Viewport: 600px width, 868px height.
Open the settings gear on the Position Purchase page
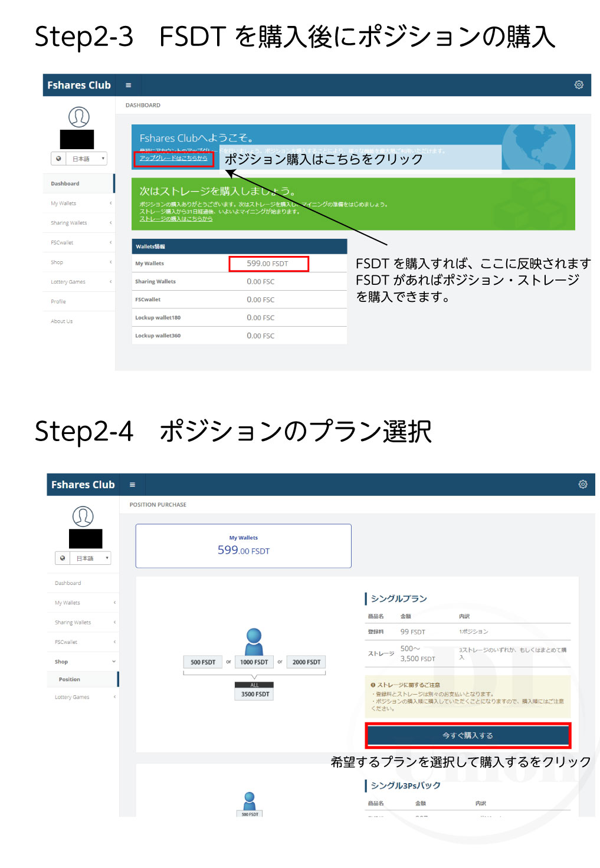583,484
